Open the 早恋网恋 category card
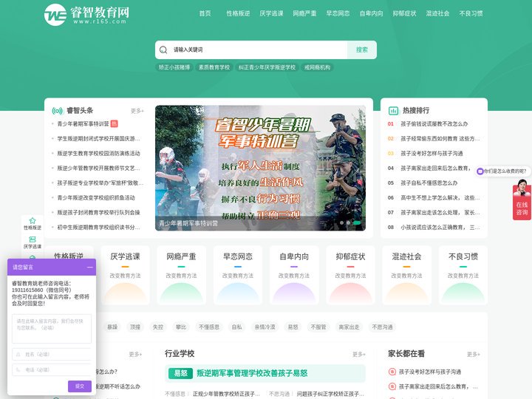The height and width of the screenshot is (399, 532). (x=238, y=275)
